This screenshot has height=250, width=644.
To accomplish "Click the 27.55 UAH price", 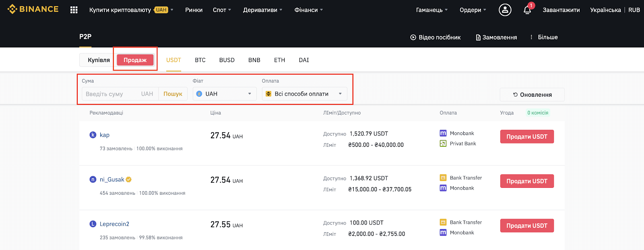I will tap(227, 225).
